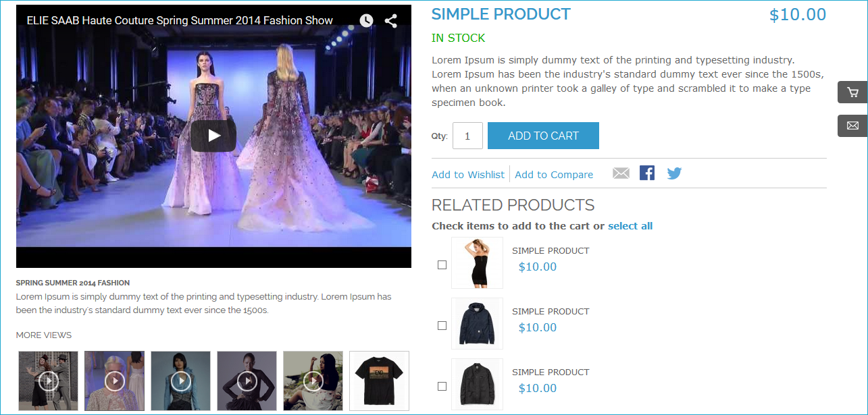The height and width of the screenshot is (415, 868).
Task: Click the RELATED PRODUCTS heading
Action: (x=513, y=205)
